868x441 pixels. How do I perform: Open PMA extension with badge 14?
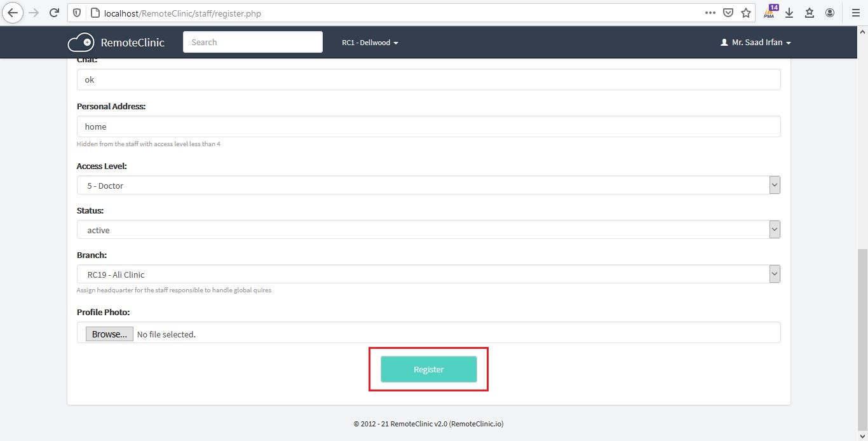(x=771, y=11)
